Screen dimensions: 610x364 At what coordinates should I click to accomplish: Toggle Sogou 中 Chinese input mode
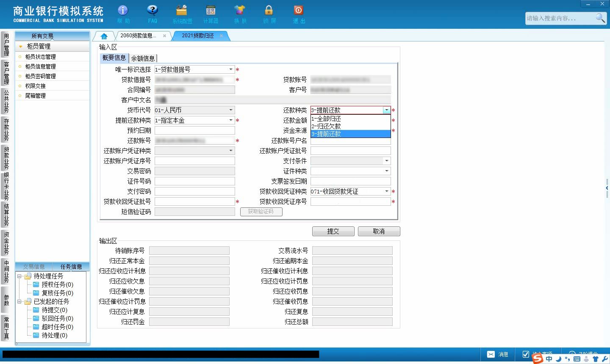[x=549, y=359]
